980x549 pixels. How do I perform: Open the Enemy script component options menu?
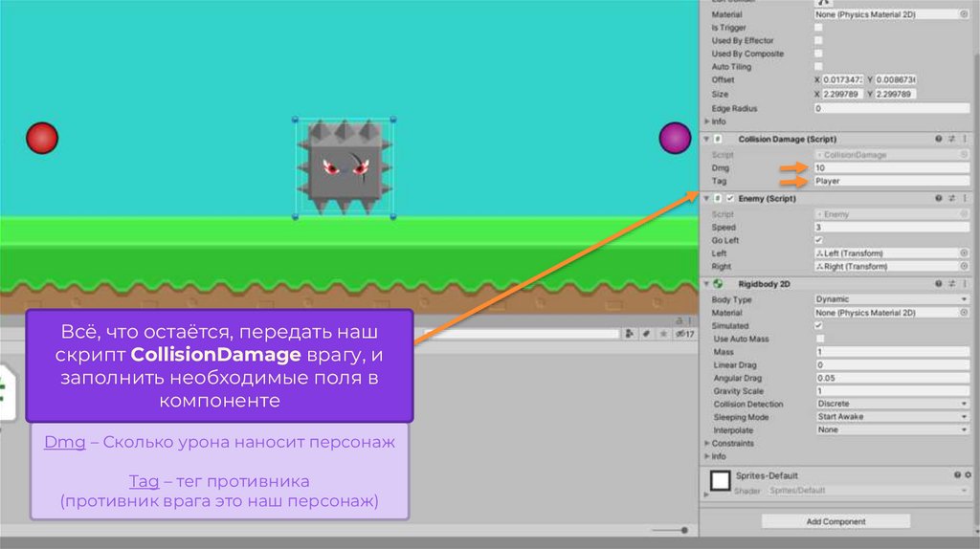click(965, 198)
